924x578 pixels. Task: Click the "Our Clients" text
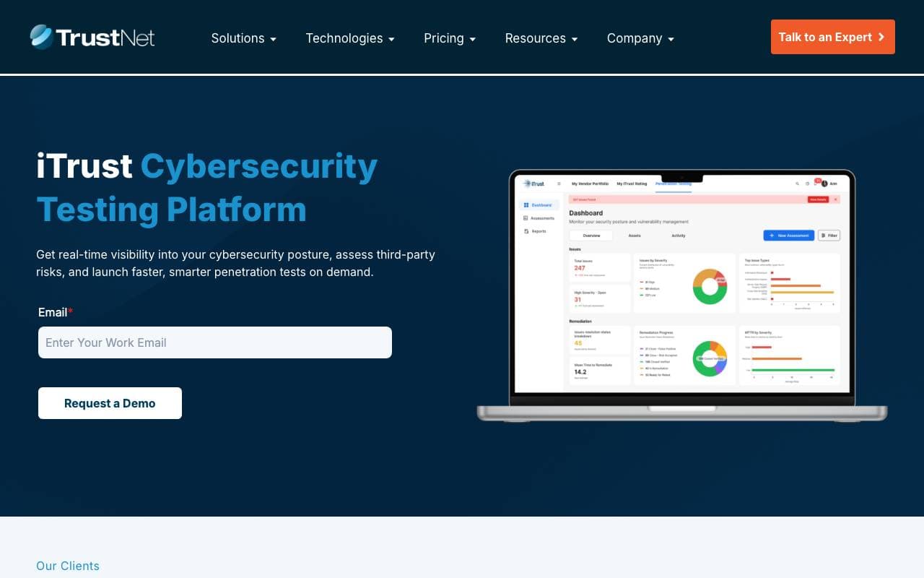[x=68, y=566]
